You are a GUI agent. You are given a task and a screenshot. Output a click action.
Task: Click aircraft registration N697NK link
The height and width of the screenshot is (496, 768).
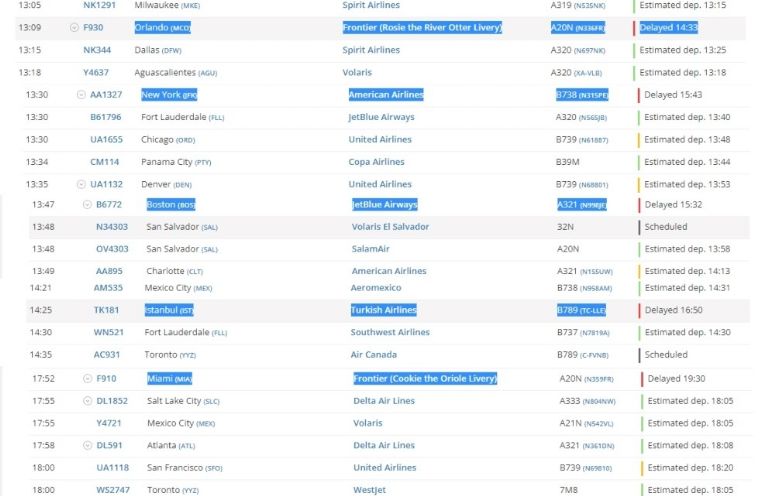tap(591, 50)
